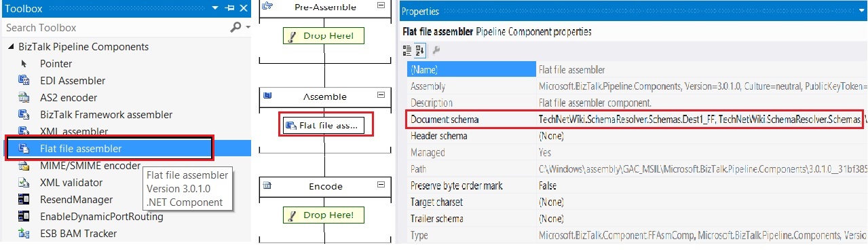Pick the AS2 encoder toolbox icon
Image resolution: width=868 pixels, height=250 pixels.
(24, 98)
